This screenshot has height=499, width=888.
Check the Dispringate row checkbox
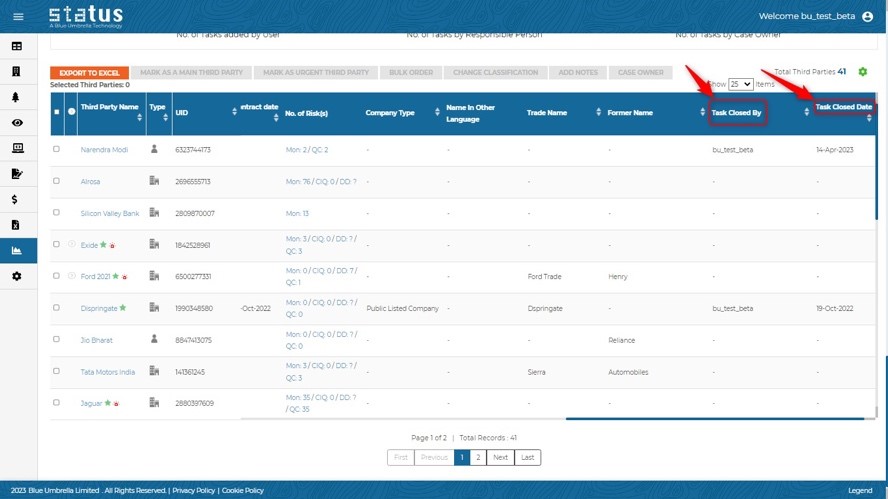click(x=56, y=308)
